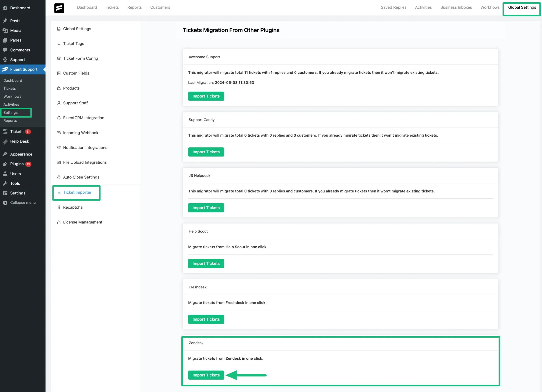This screenshot has height=392, width=542.
Task: Click the Plugins plug icon
Action: (5, 164)
